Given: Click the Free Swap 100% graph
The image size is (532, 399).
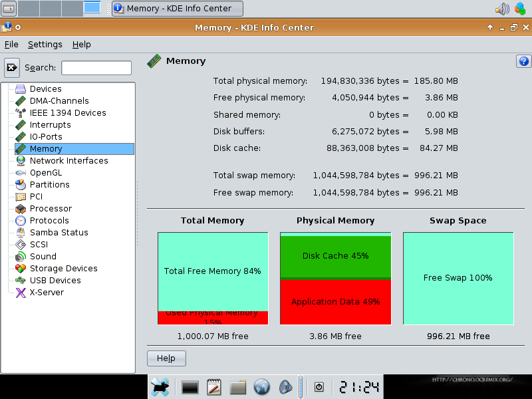Looking at the screenshot, I should pyautogui.click(x=458, y=279).
